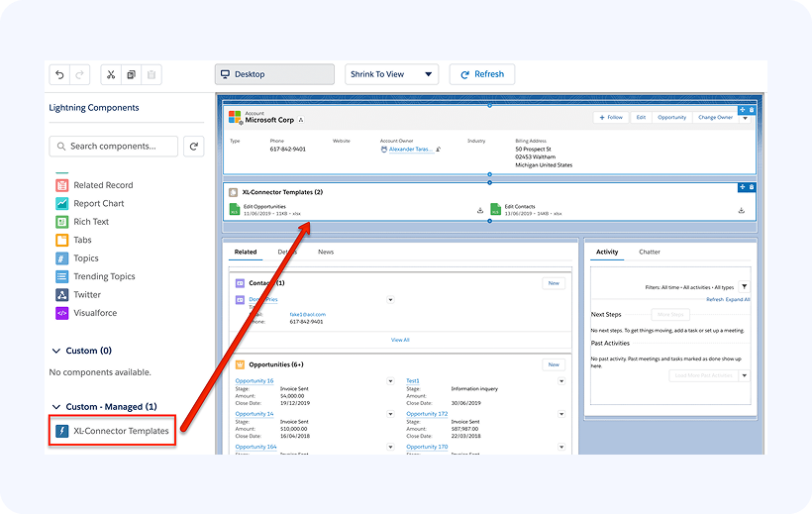Click the Follow button on account

click(x=610, y=117)
